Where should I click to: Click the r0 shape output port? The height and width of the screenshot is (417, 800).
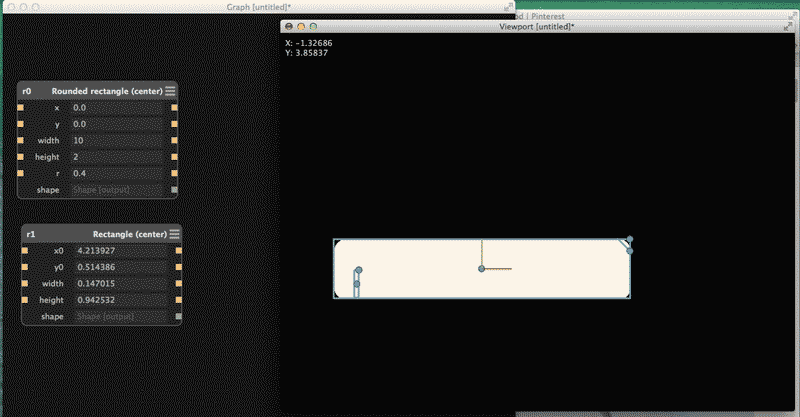(x=174, y=190)
